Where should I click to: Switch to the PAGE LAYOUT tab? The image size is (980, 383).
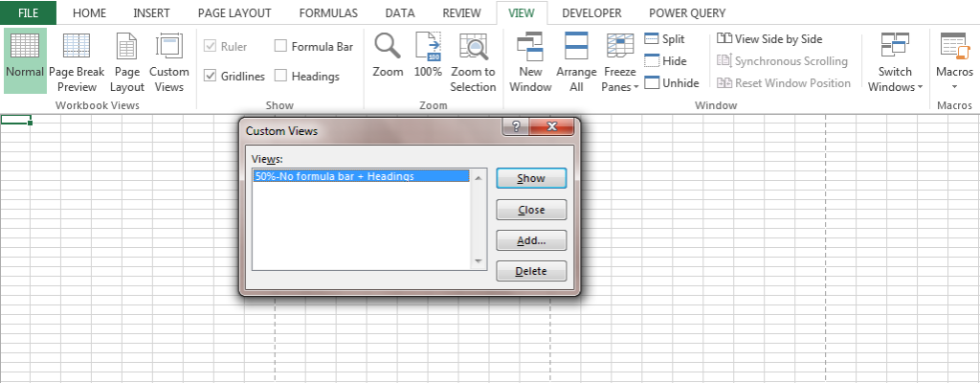point(234,13)
